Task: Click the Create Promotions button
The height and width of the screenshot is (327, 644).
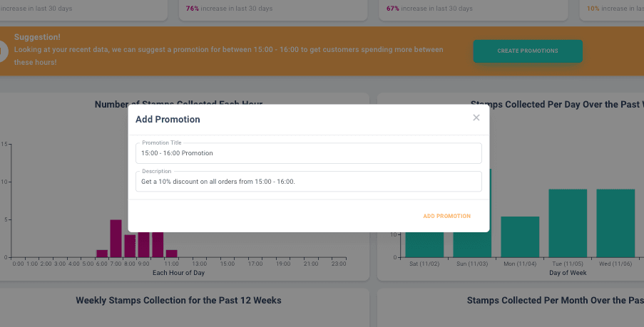Action: 528,51
